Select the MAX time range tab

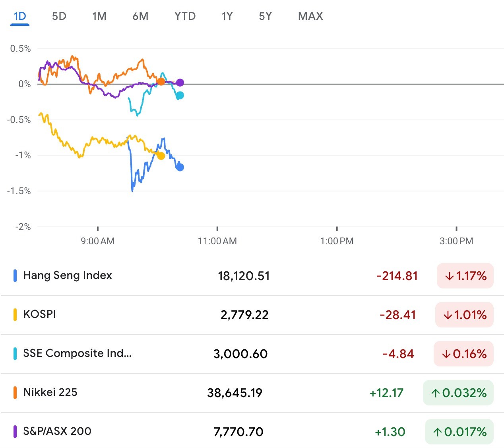click(310, 16)
